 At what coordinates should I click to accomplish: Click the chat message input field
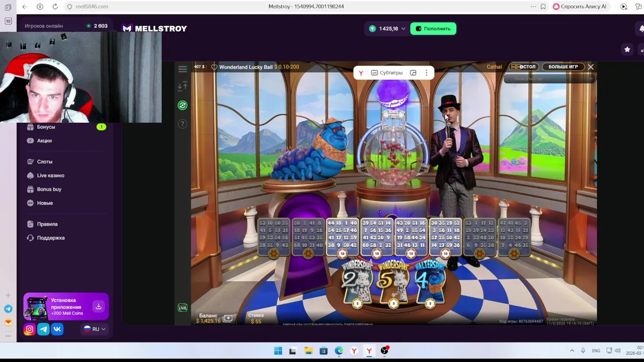548,78
